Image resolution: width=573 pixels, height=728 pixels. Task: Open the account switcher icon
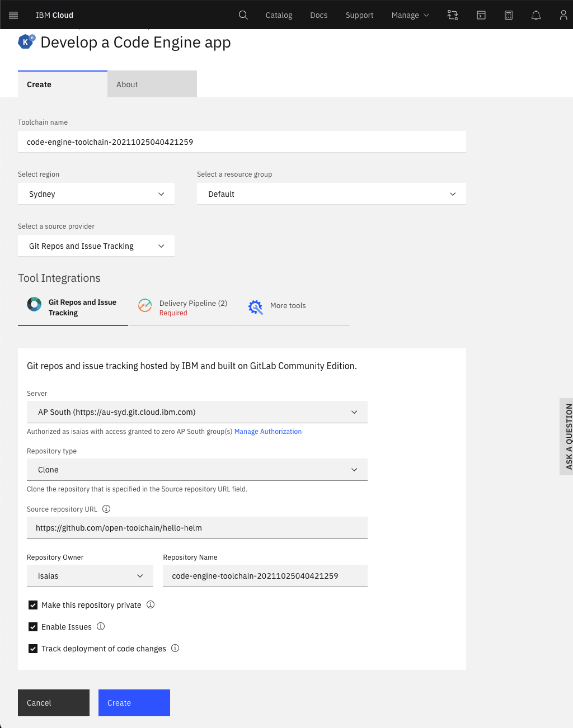(453, 15)
